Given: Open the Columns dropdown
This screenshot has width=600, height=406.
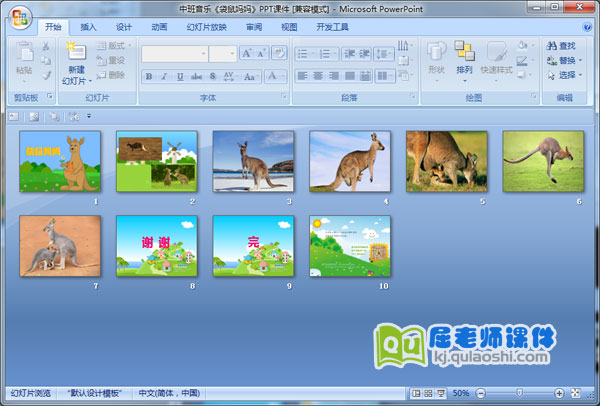Looking at the screenshot, I should click(385, 76).
